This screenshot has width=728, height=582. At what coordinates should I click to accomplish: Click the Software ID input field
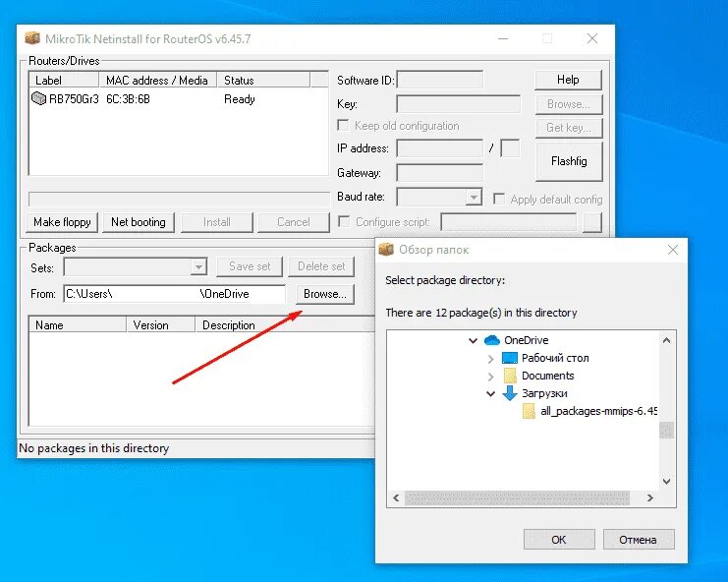pos(440,80)
